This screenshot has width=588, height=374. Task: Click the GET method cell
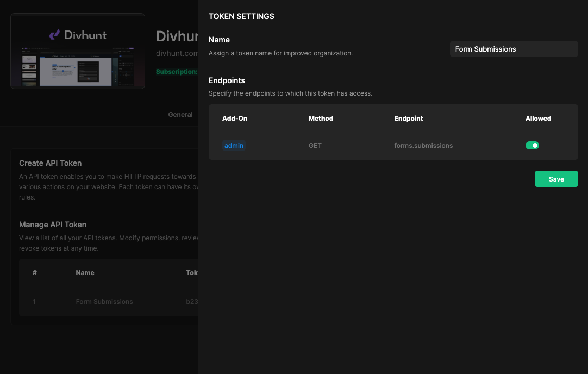315,146
